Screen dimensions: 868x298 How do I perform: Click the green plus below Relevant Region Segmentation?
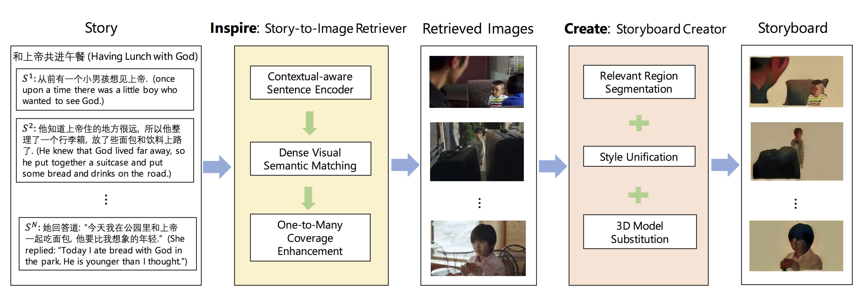639,123
